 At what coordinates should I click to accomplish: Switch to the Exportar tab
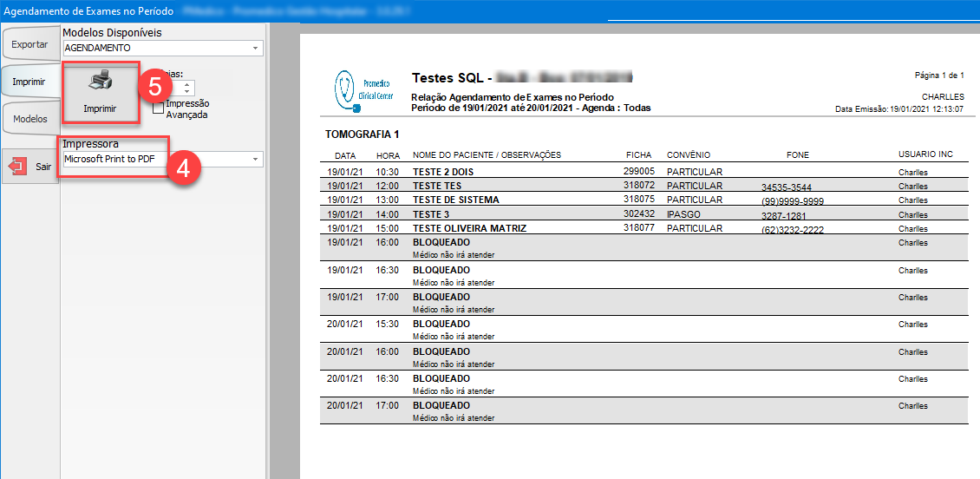pyautogui.click(x=29, y=43)
